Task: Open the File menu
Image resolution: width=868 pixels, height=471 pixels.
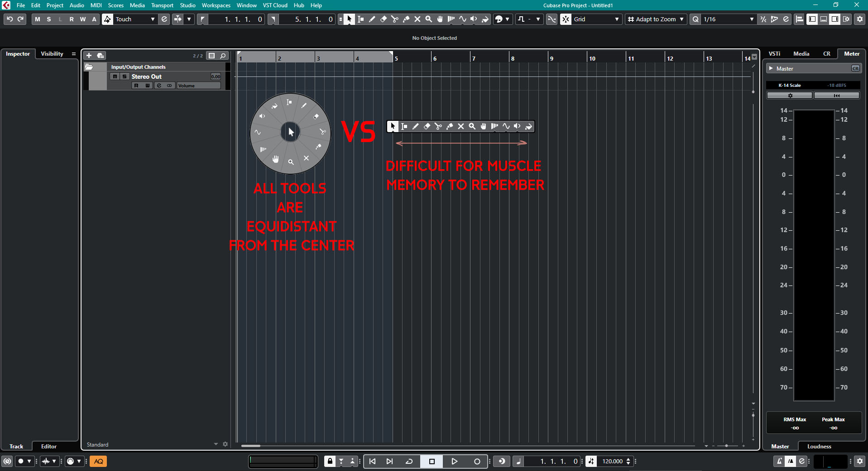Action: point(21,5)
